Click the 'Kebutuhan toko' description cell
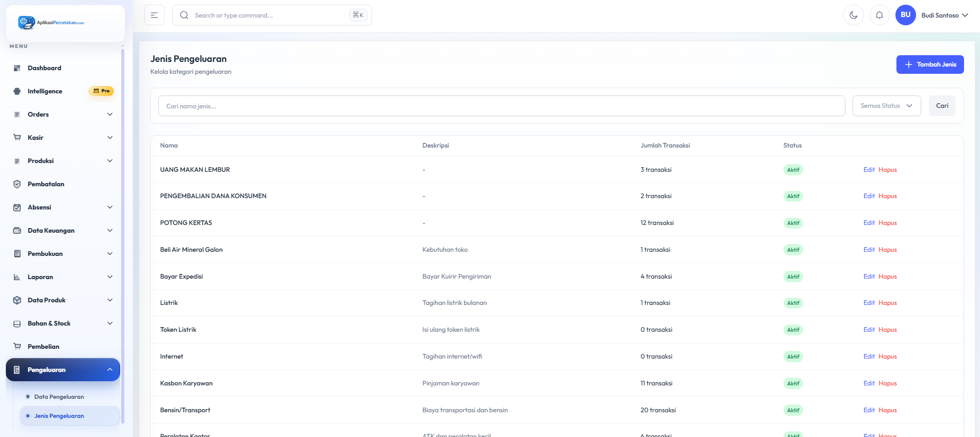Viewport: 980px width, 437px height. (445, 250)
